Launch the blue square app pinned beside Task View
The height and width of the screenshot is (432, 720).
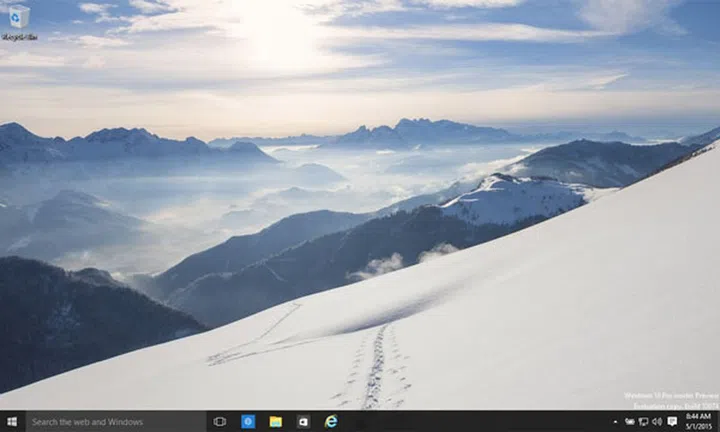pos(248,422)
